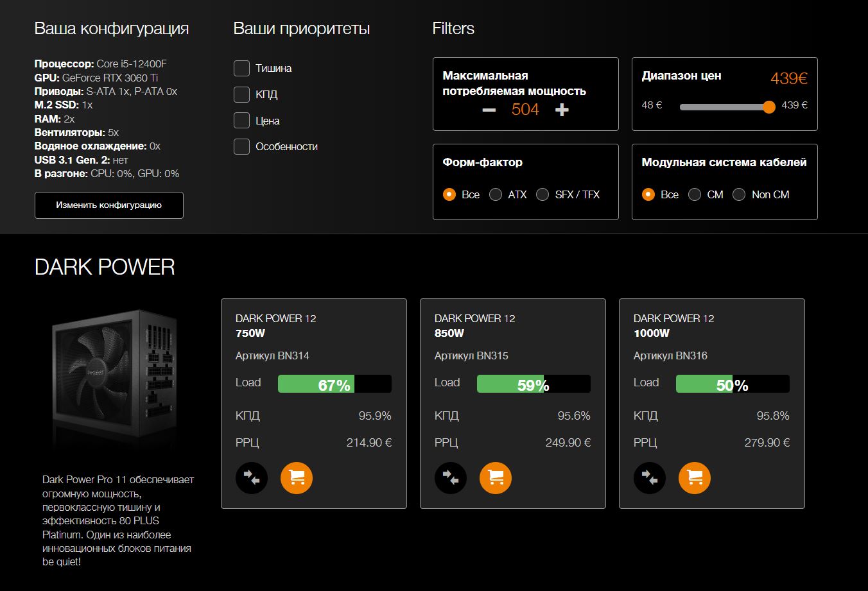Click the 504 maximum power value
The height and width of the screenshot is (591, 868).
[x=525, y=110]
